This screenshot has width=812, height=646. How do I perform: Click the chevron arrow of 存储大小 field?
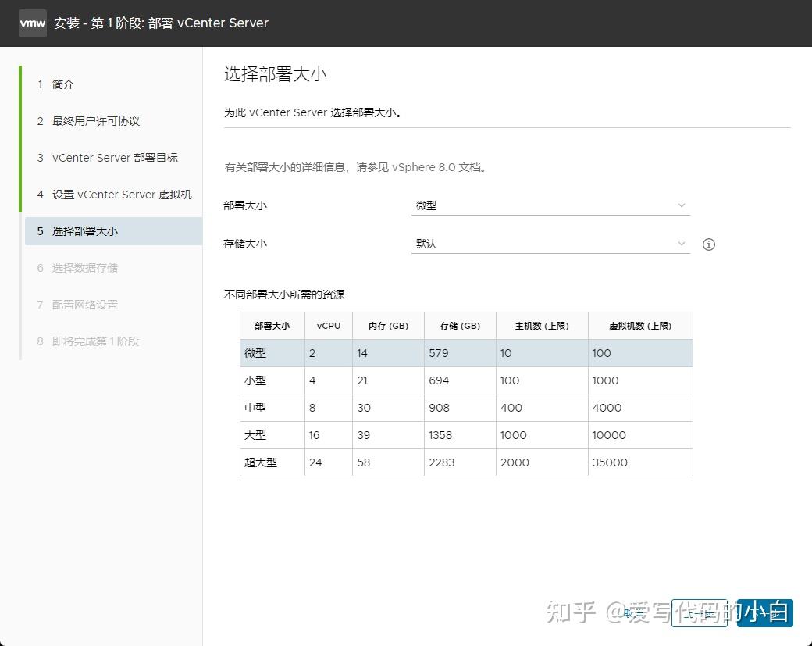(x=682, y=244)
